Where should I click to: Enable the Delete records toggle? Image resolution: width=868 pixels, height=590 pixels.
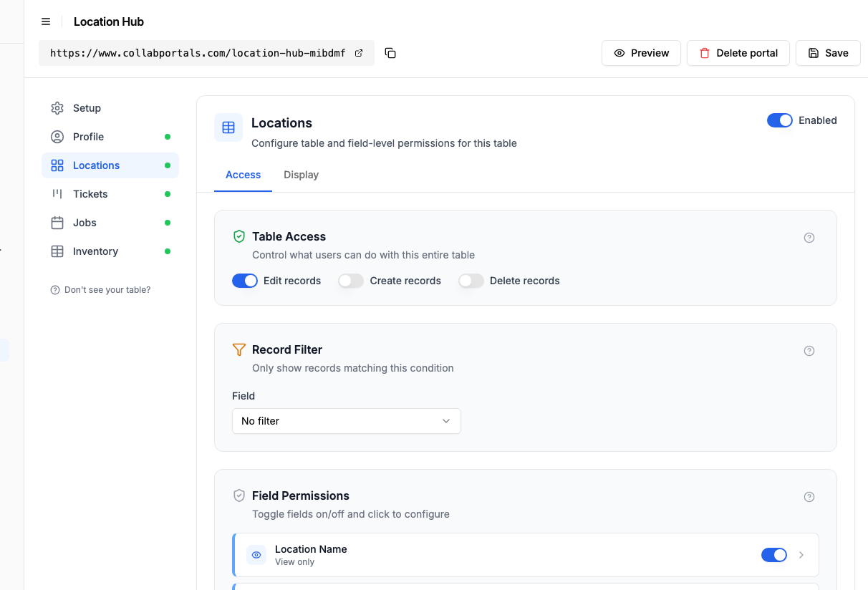471,281
